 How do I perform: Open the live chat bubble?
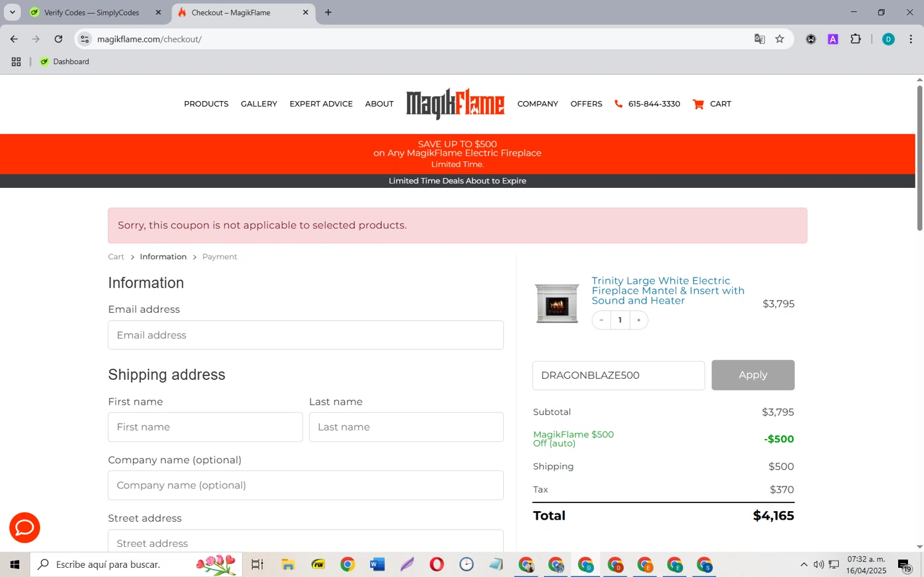(25, 528)
